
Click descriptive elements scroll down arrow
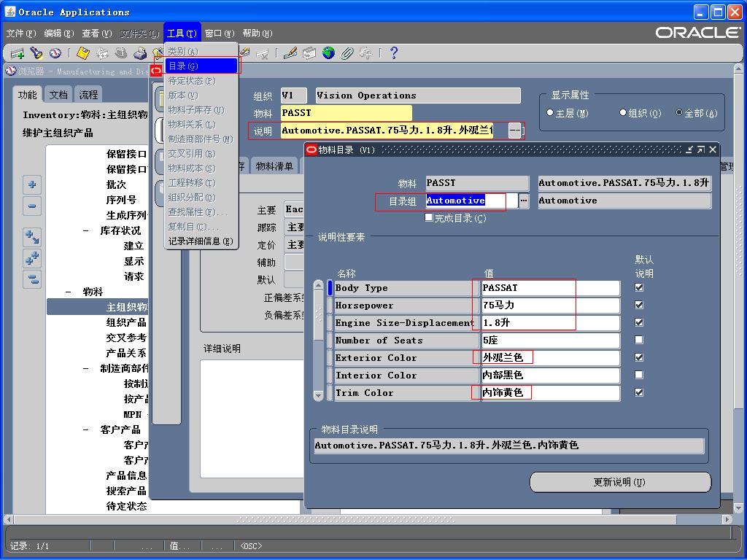318,395
